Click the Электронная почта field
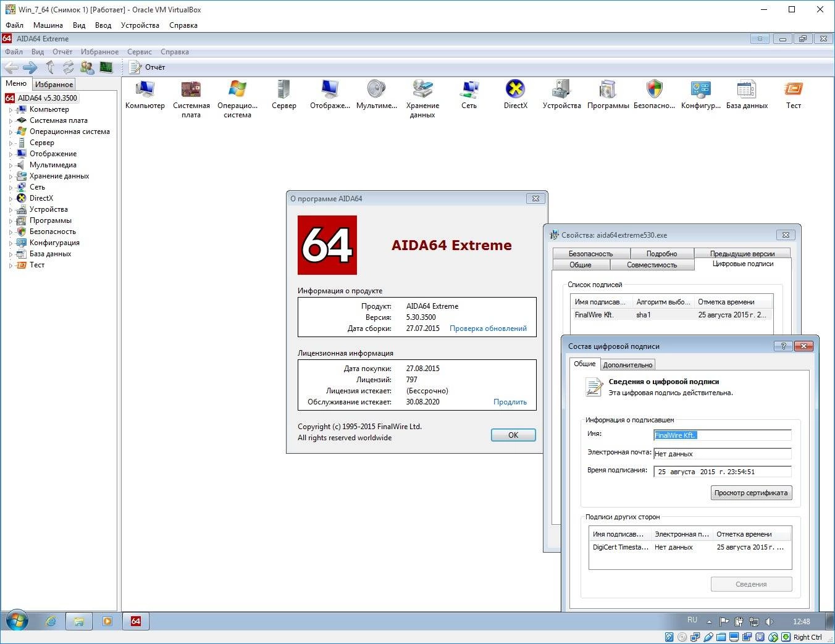 pos(722,454)
